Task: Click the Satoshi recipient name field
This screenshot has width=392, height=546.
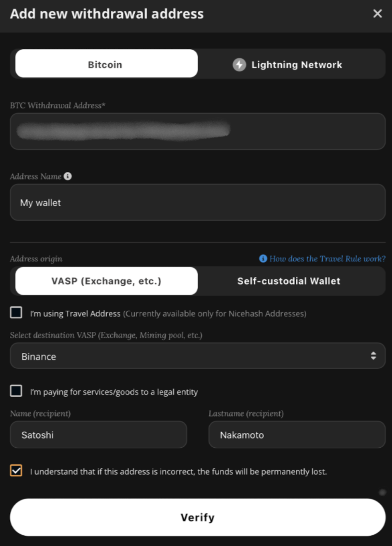Action: [98, 435]
